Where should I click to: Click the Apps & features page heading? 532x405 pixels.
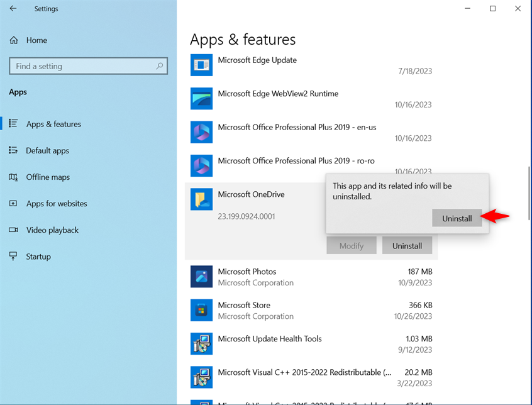tap(243, 40)
